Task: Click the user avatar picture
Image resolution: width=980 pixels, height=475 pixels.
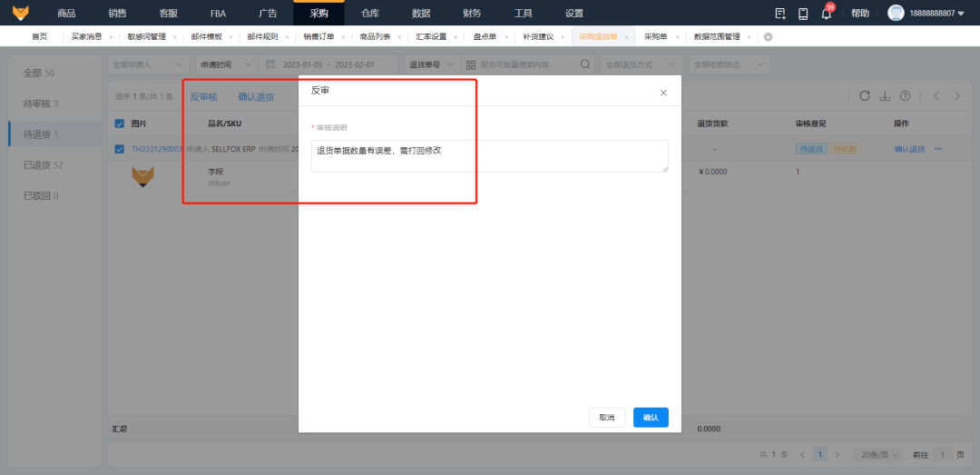Action: click(896, 13)
